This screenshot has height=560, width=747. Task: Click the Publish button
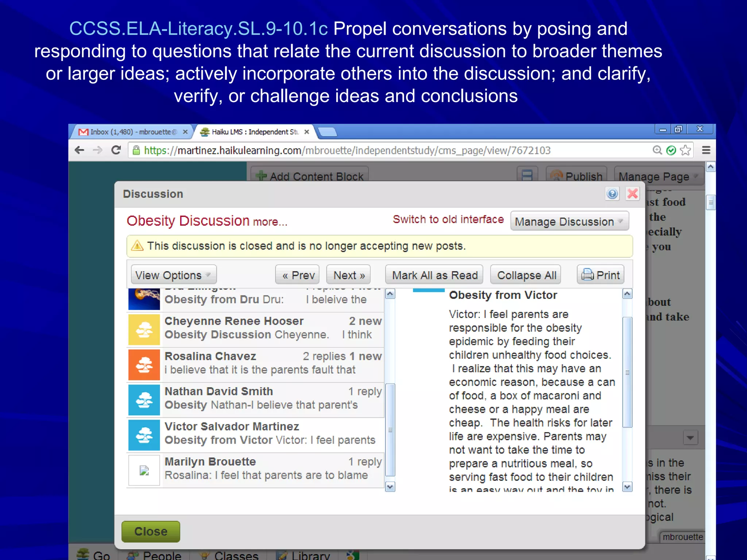(x=576, y=175)
